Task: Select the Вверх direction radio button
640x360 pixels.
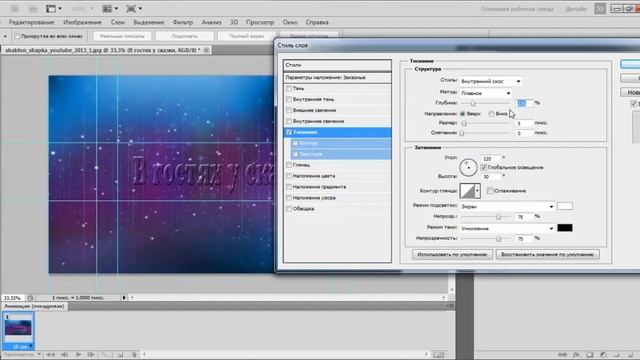Action: (x=462, y=114)
